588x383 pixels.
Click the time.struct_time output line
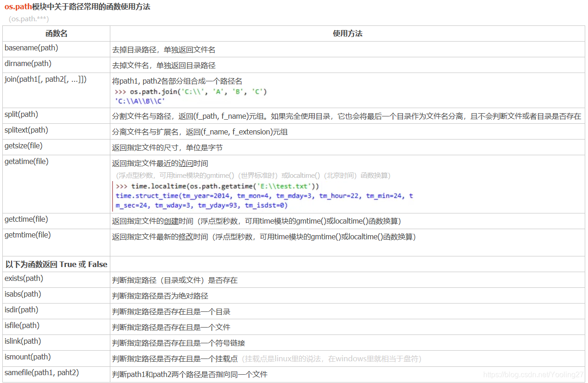click(x=264, y=200)
